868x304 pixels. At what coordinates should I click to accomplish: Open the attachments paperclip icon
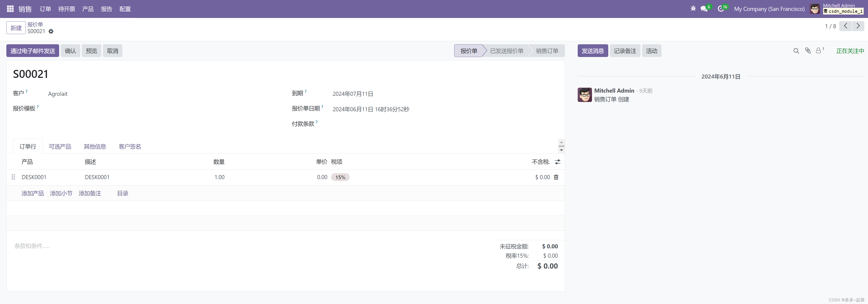(x=808, y=51)
